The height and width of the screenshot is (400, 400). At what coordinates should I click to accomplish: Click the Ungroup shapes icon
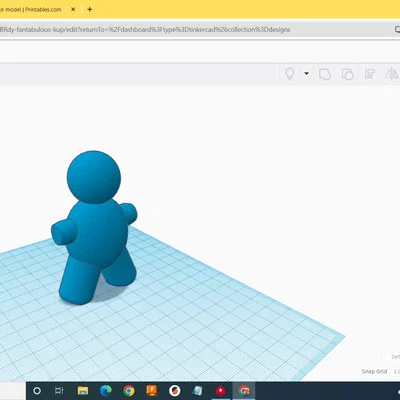(x=347, y=74)
